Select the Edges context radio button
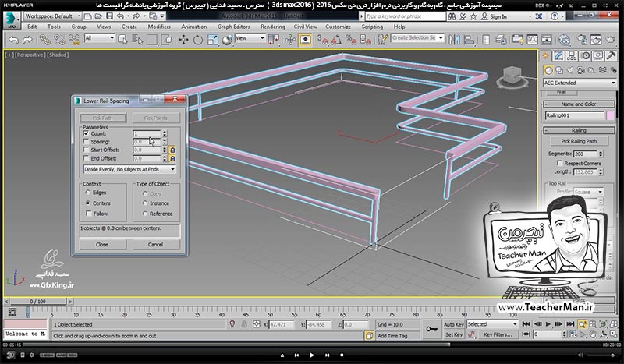The image size is (624, 364). tap(88, 193)
